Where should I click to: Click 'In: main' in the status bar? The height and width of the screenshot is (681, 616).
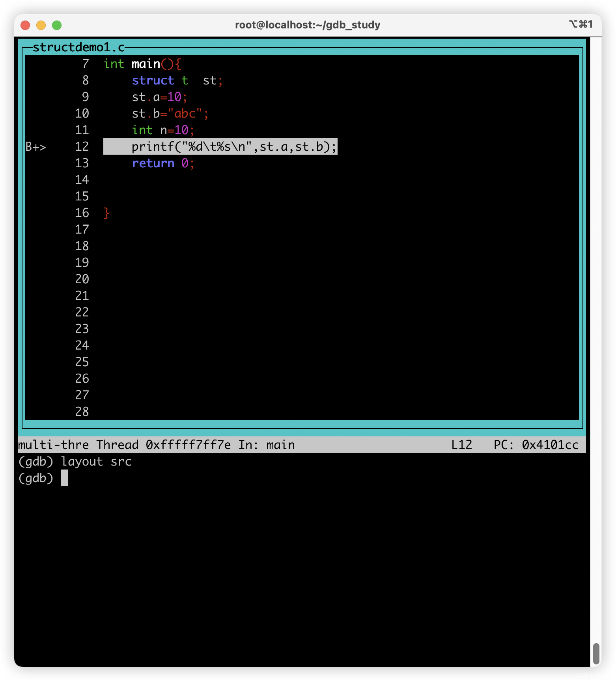[x=267, y=445]
